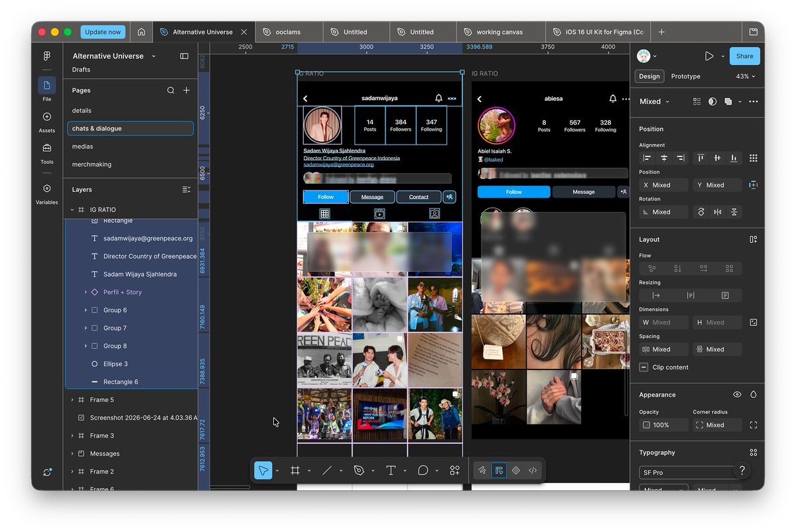
Task: Toggle auto layout icon in Layout header
Action: tap(754, 239)
